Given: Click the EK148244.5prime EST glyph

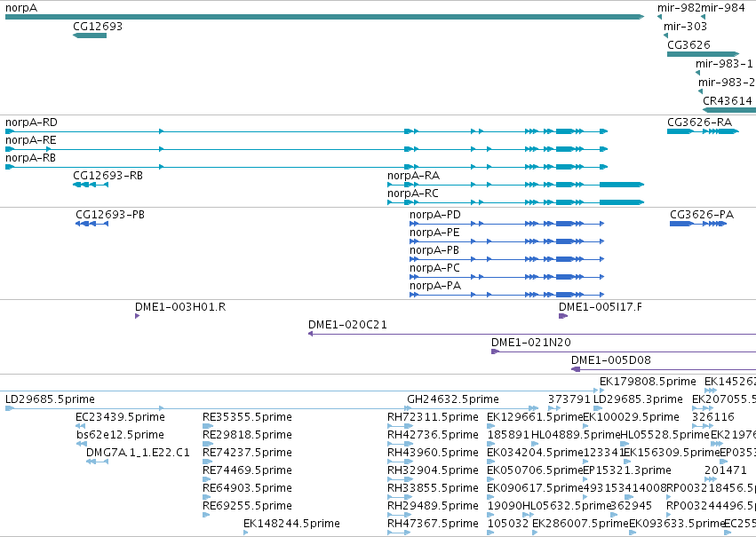Looking at the screenshot, I should [246, 533].
